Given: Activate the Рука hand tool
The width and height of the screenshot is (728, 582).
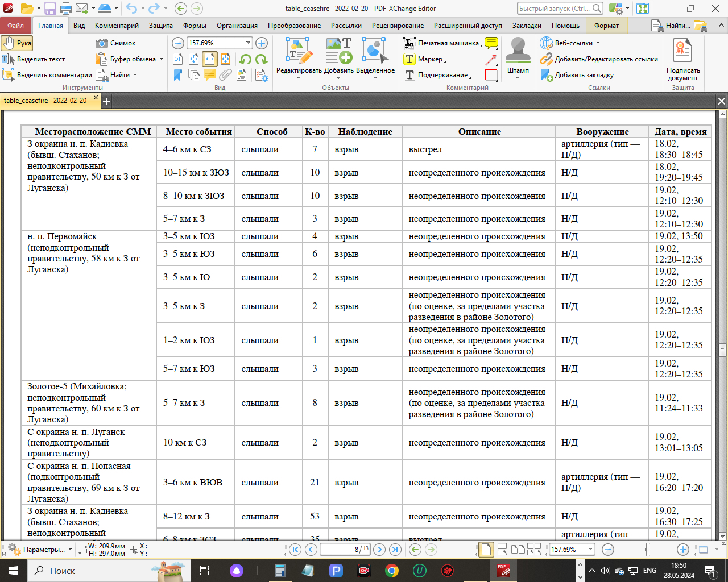Looking at the screenshot, I should pos(17,43).
